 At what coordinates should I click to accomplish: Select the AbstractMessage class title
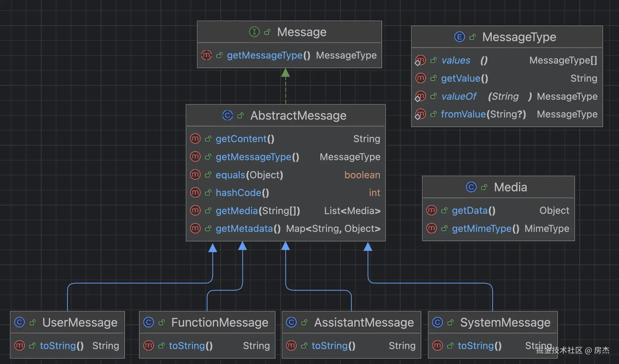pyautogui.click(x=298, y=115)
